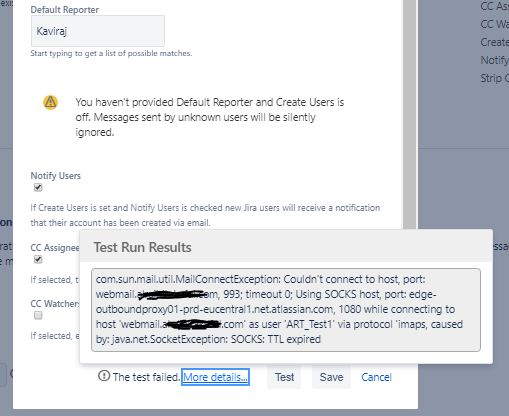
Task: Click the Test Run Results heading
Action: (x=143, y=247)
